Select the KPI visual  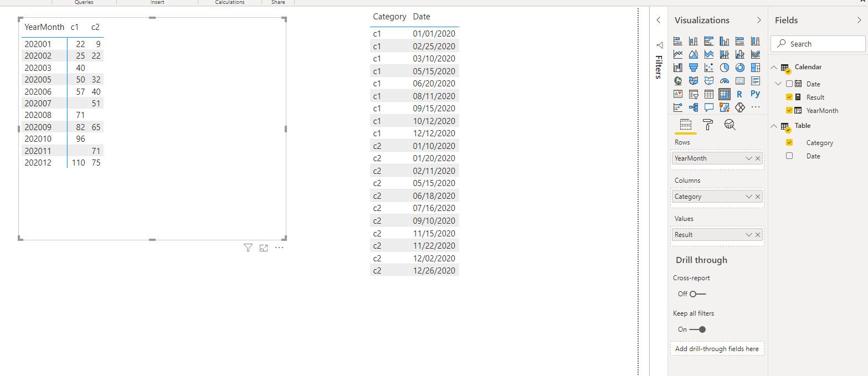click(x=678, y=94)
